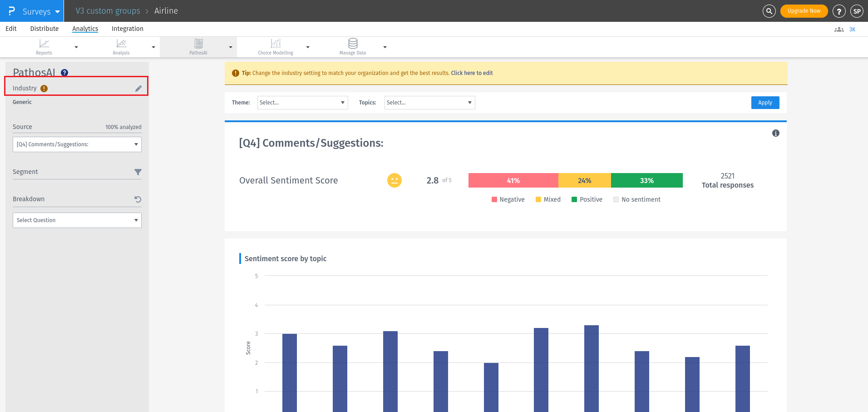The image size is (868, 412).
Task: Open the Segment filter funnel icon
Action: (x=138, y=172)
